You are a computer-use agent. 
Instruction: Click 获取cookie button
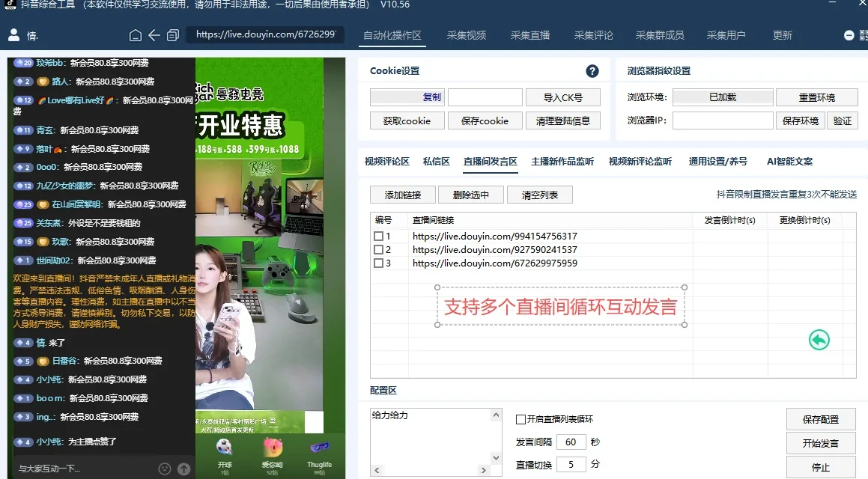point(407,120)
